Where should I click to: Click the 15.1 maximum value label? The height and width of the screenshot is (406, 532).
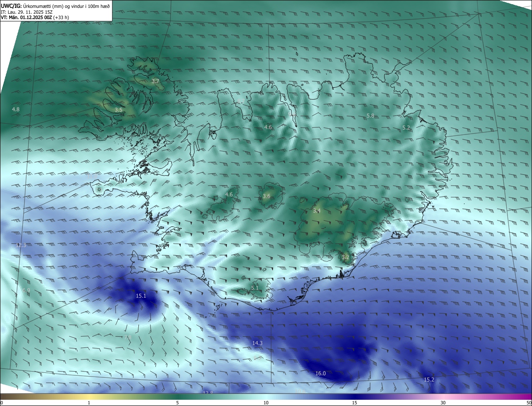(x=141, y=296)
